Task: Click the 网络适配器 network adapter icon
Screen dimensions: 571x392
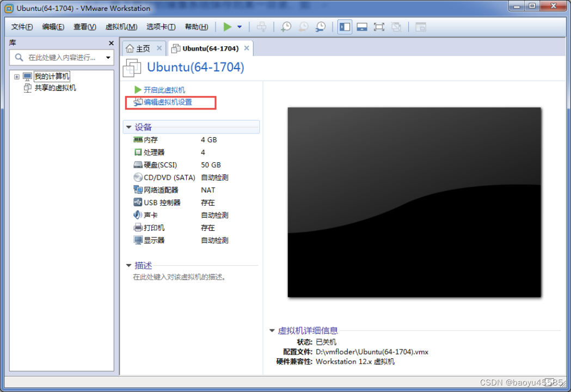Action: tap(138, 190)
